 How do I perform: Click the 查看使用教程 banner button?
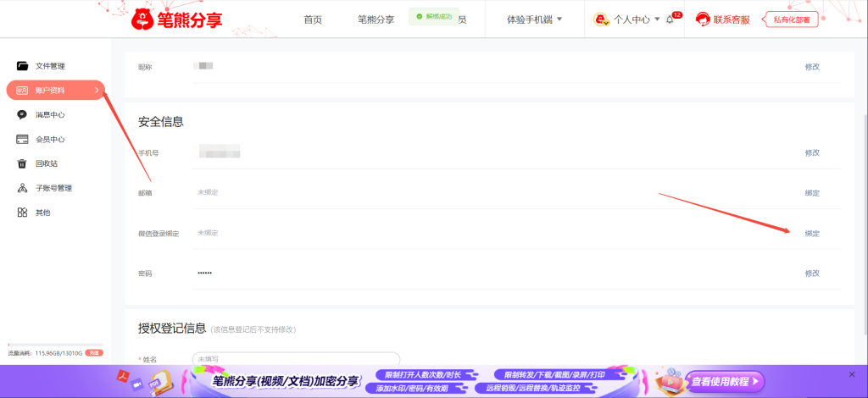point(725,381)
